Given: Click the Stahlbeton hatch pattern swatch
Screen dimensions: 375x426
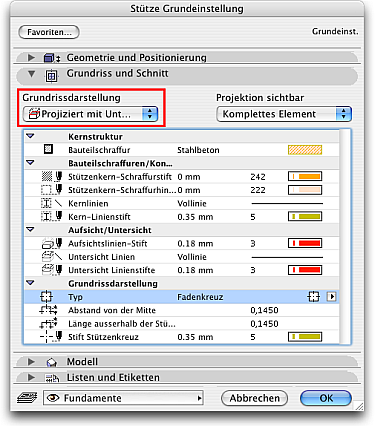Looking at the screenshot, I should (x=305, y=150).
